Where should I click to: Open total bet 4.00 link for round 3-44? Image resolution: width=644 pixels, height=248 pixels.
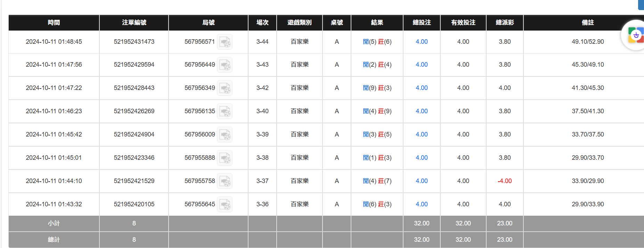click(x=422, y=42)
